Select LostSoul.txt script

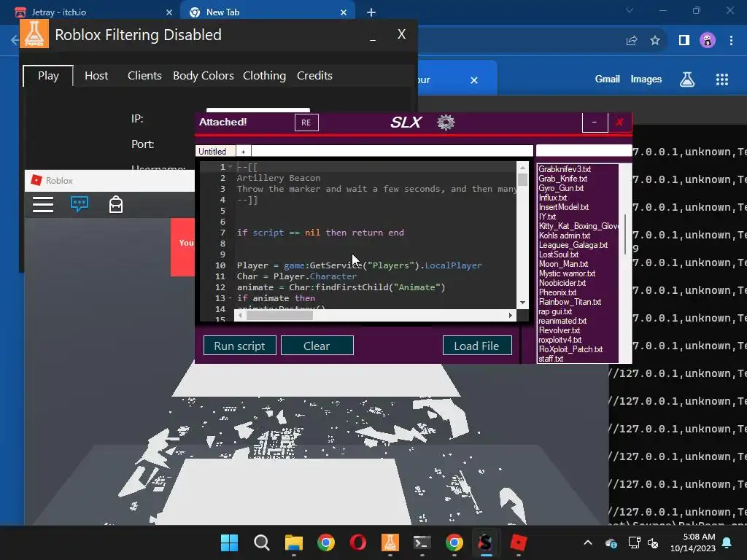pyautogui.click(x=558, y=254)
